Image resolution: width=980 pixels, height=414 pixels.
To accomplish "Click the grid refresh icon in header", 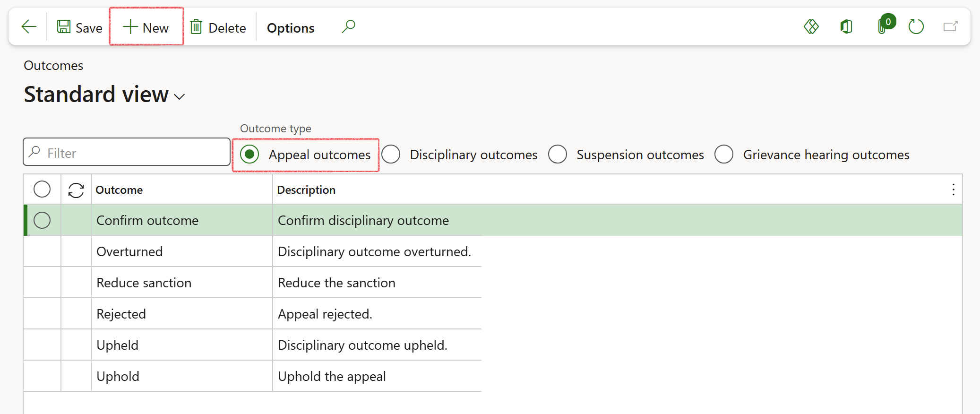I will tap(76, 190).
